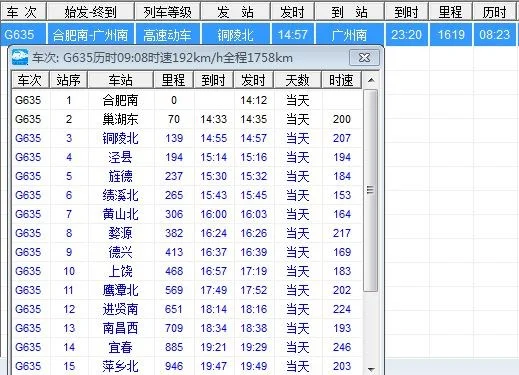Click popup 时速 column header
The image size is (519, 375).
pos(341,80)
